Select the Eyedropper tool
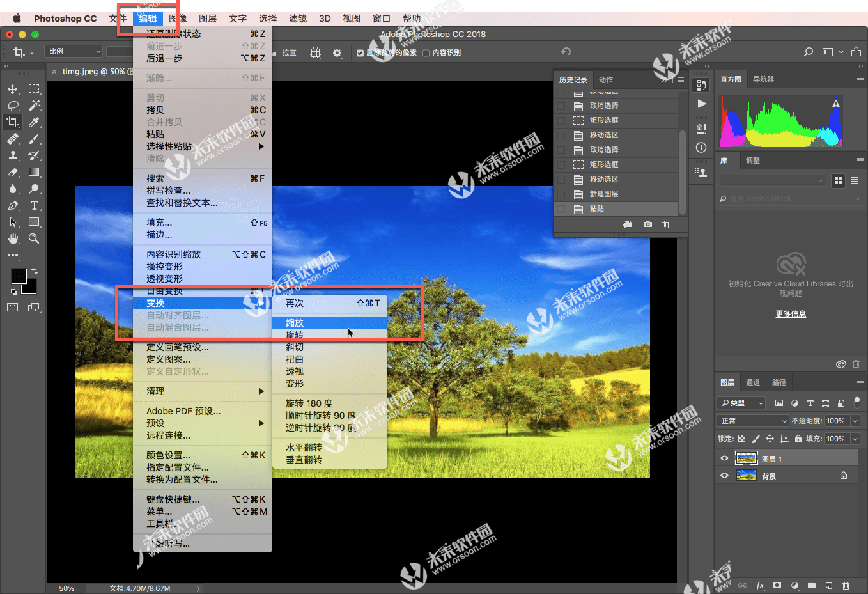The image size is (868, 594). click(x=34, y=122)
